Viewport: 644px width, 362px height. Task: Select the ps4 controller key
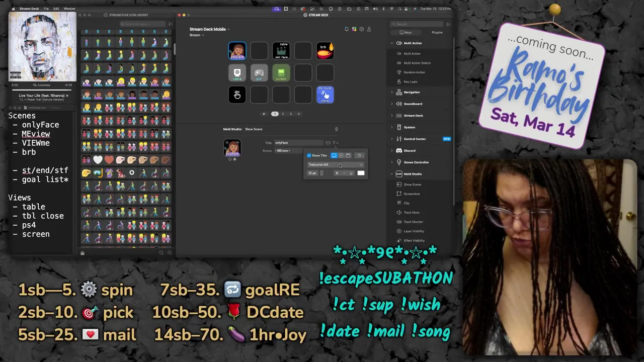click(259, 73)
